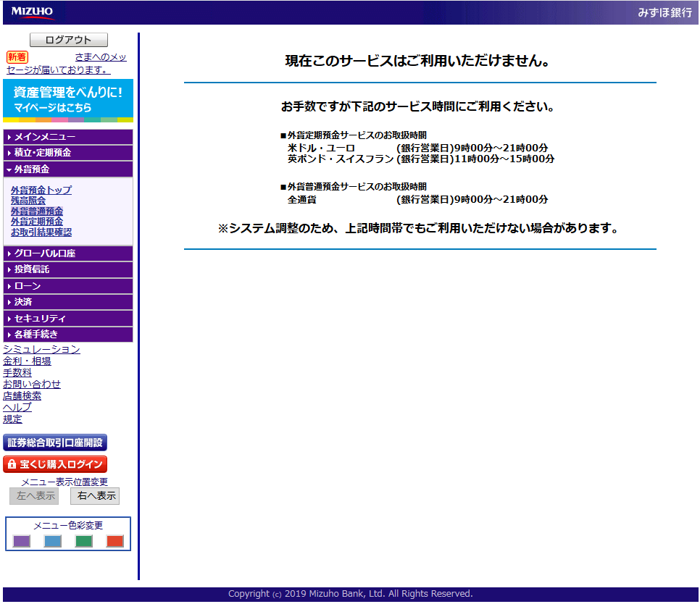Open the 宝くじ購入ログイン lock button

[x=55, y=464]
